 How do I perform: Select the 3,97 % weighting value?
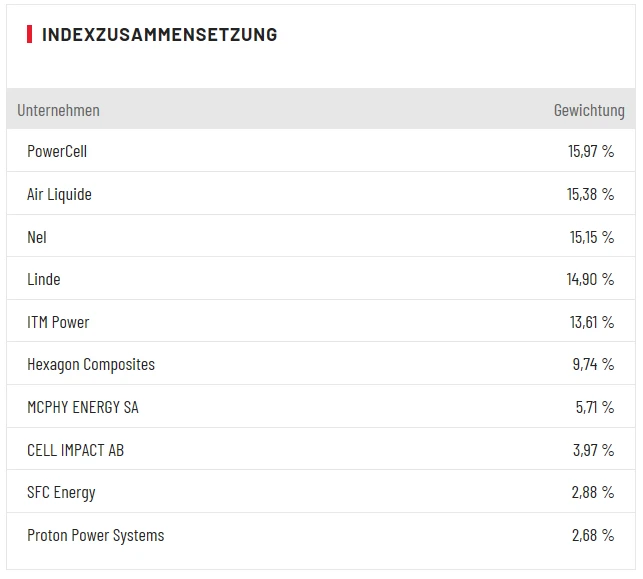pyautogui.click(x=593, y=450)
